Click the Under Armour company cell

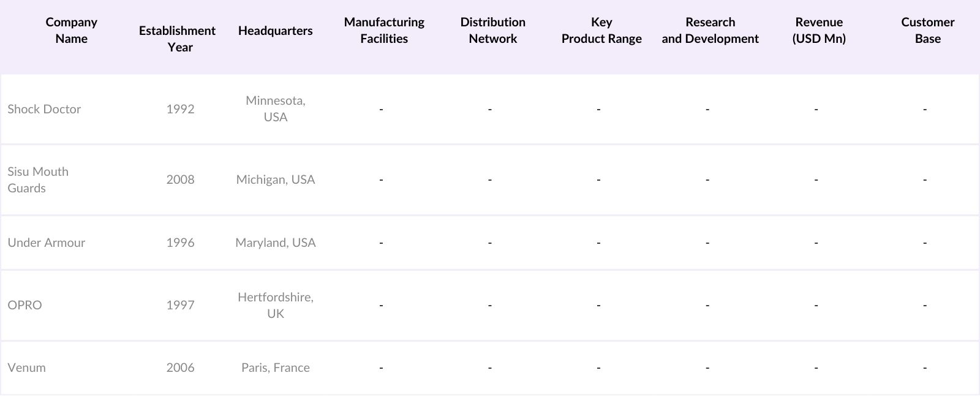(x=47, y=243)
